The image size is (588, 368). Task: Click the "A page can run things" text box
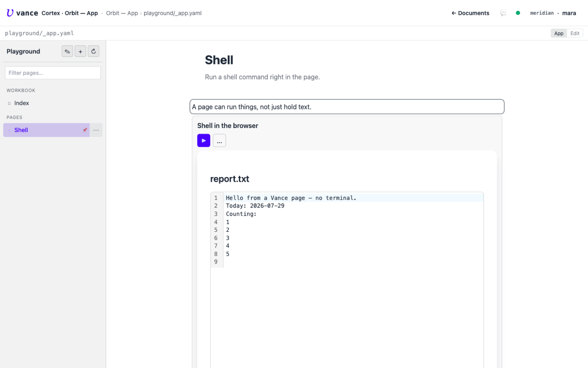pos(347,107)
